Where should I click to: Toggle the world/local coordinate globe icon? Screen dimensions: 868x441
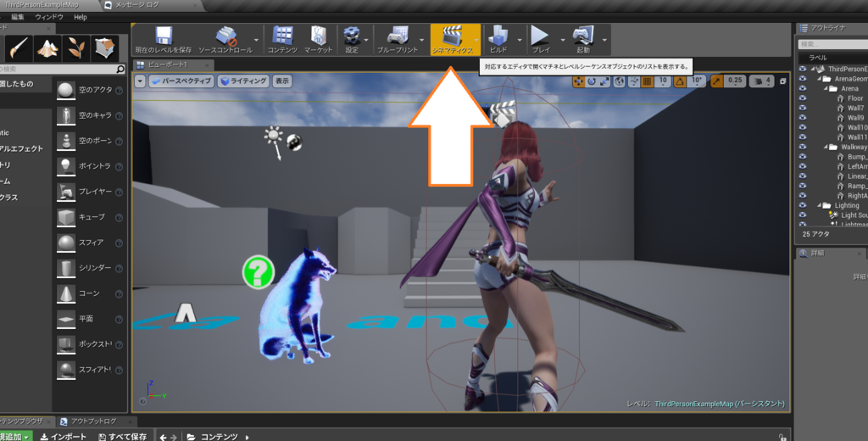point(620,81)
